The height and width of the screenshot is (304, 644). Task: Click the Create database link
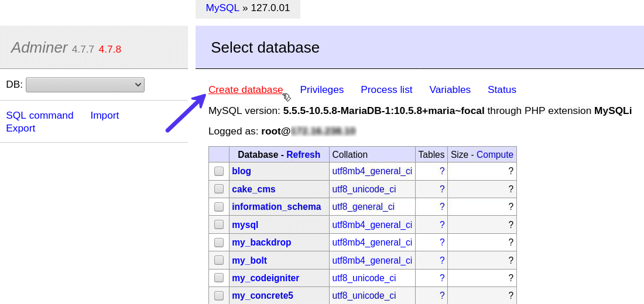coord(245,89)
